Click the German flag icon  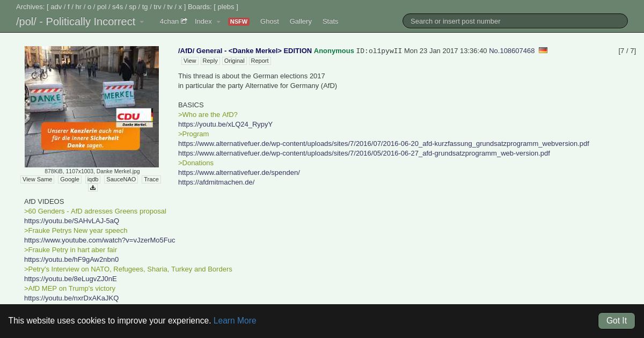click(x=543, y=50)
